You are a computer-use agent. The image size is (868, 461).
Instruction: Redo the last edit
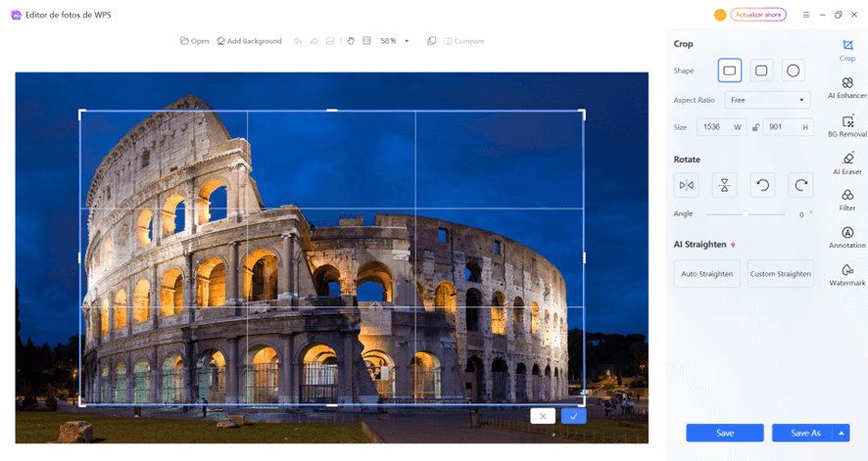pos(313,41)
